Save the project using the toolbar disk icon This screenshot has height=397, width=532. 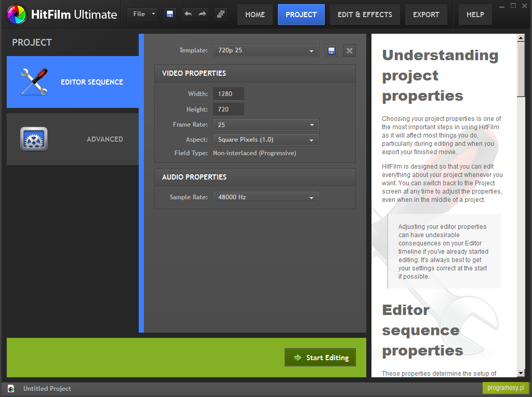click(x=170, y=14)
